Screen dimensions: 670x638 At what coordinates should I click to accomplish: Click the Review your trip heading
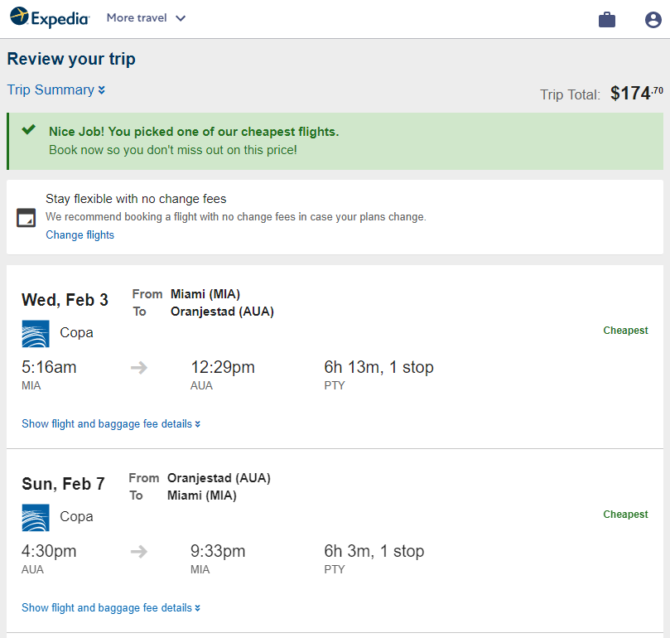click(71, 59)
